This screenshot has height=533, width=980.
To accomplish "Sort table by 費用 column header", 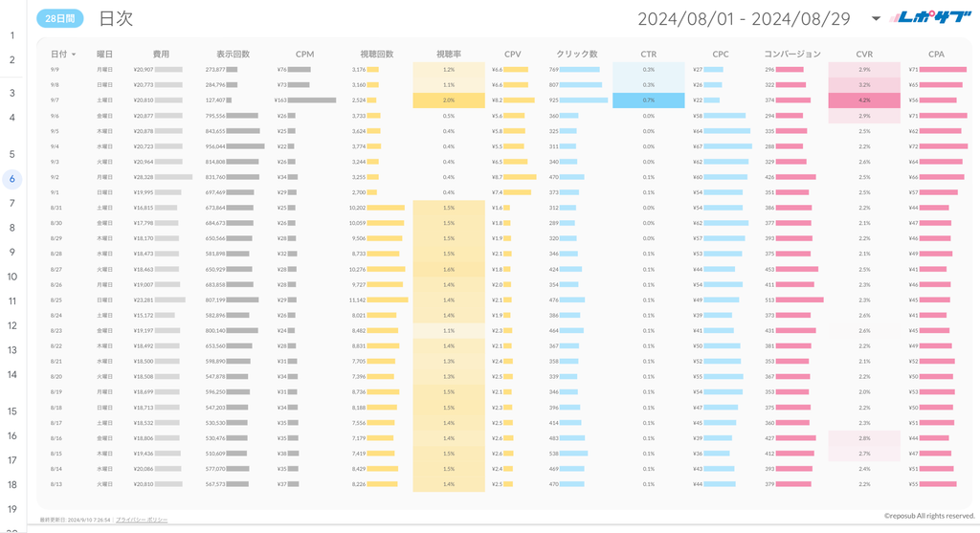I will 161,55.
